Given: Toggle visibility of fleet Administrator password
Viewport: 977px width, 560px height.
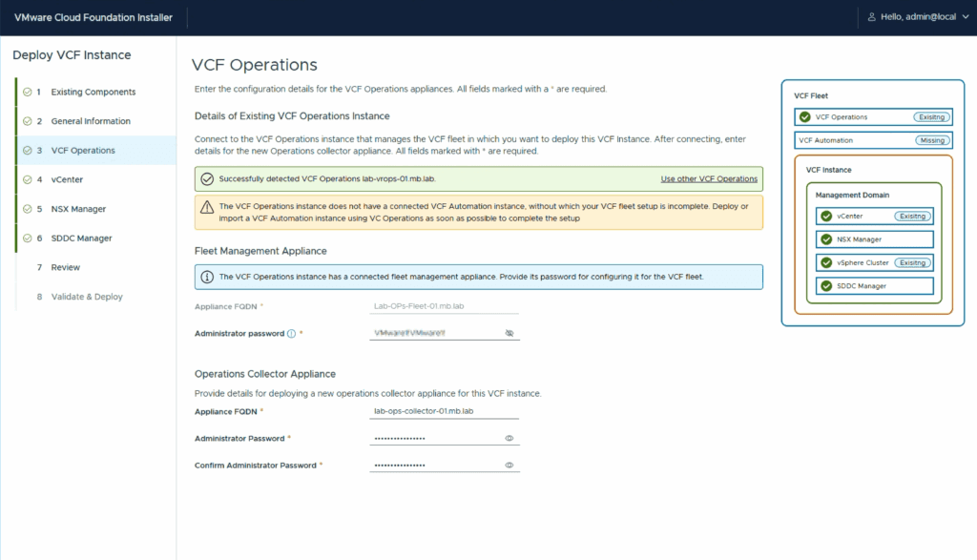Looking at the screenshot, I should pos(509,334).
